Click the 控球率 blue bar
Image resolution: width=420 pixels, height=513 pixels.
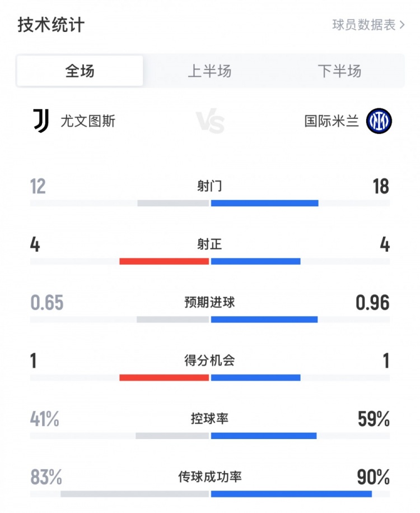tap(263, 436)
